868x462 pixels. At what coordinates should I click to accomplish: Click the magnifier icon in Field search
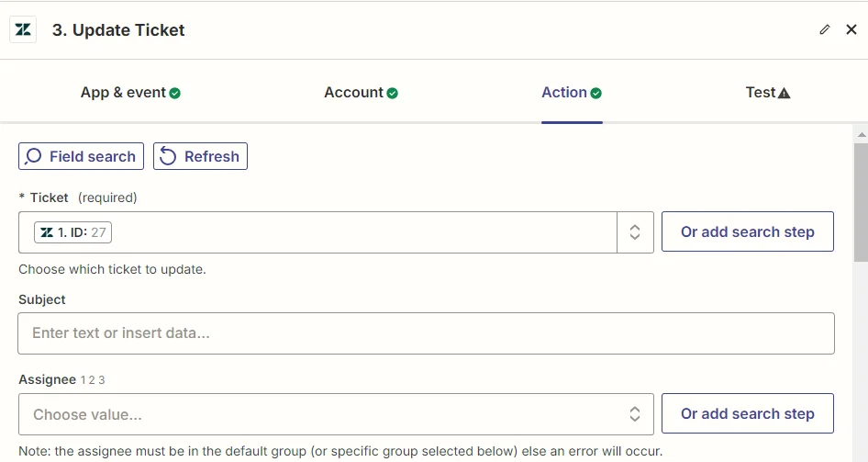click(34, 156)
